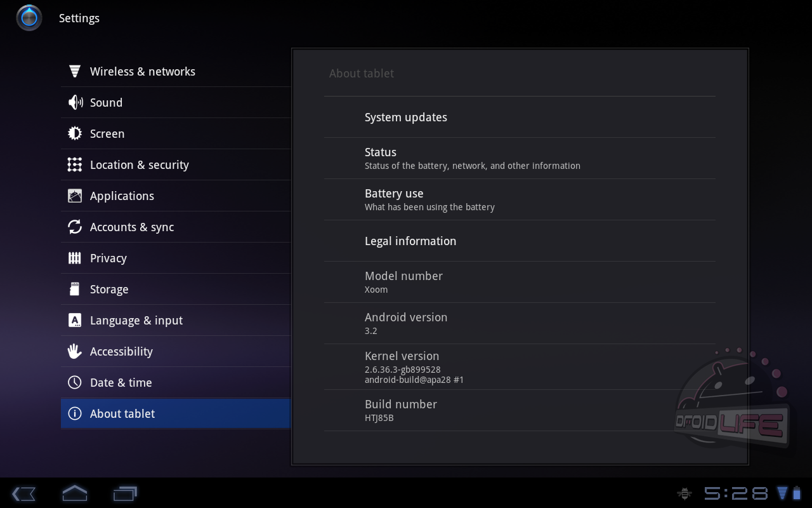The width and height of the screenshot is (812, 508).
Task: Tap the Screen brightness icon
Action: click(75, 133)
